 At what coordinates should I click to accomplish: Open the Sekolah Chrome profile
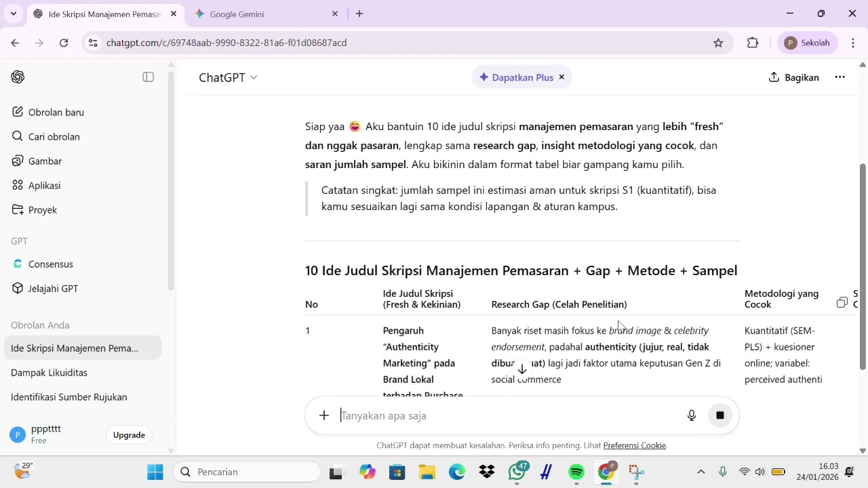(x=808, y=43)
